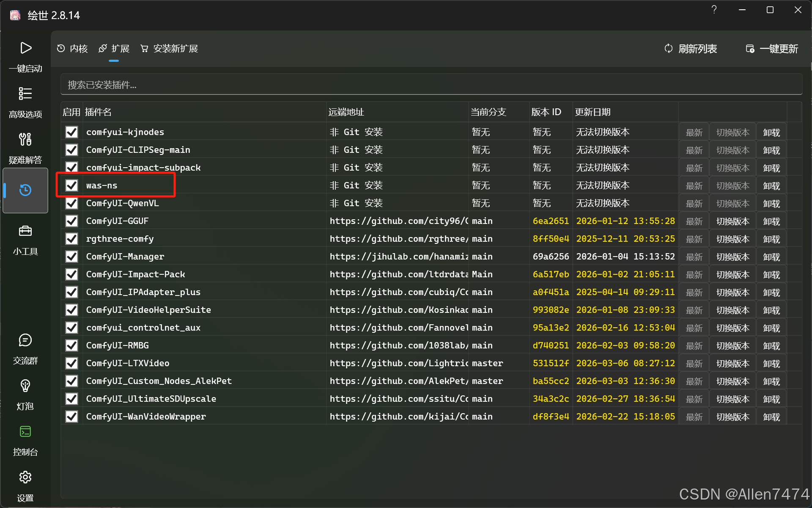Open 设置 settings from sidebar
Viewport: 812px width, 508px height.
point(25,486)
